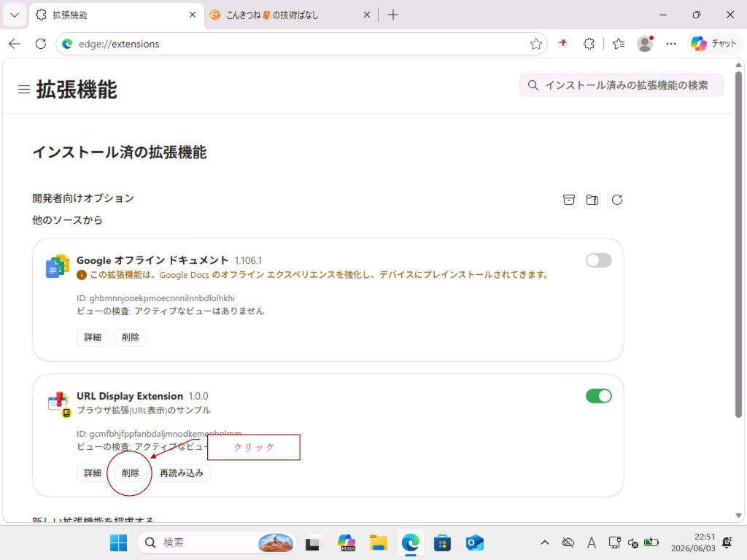Enable the Google オフライン ドキュメント toggle

pyautogui.click(x=599, y=260)
